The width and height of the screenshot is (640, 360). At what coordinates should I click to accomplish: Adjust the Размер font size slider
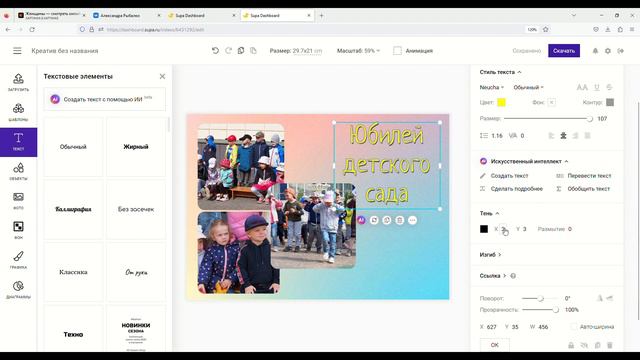(x=548, y=118)
